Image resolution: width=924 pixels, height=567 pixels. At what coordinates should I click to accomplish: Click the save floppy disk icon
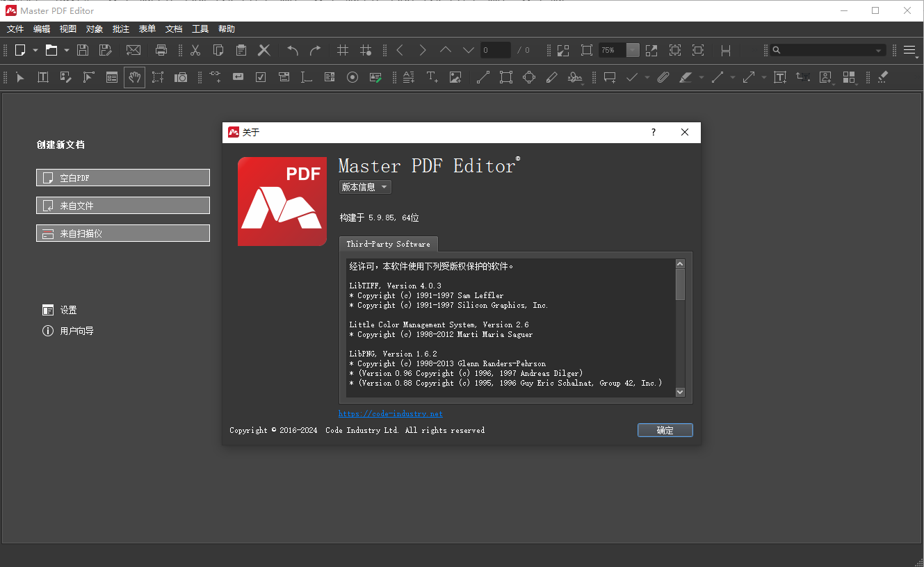click(x=83, y=50)
